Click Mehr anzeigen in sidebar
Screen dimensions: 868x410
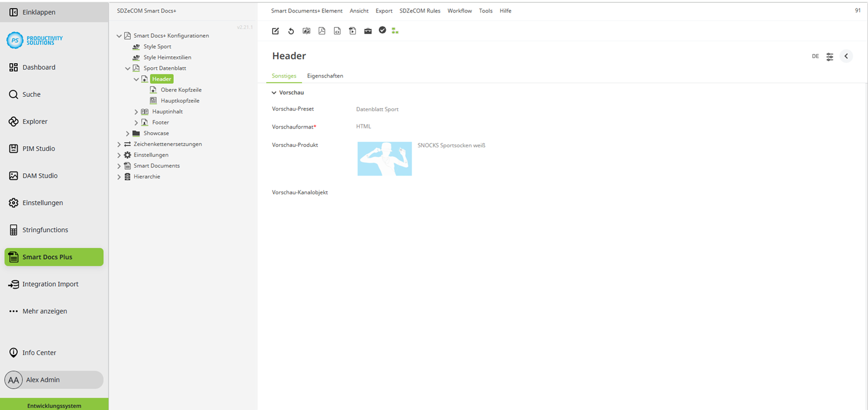[x=45, y=311]
